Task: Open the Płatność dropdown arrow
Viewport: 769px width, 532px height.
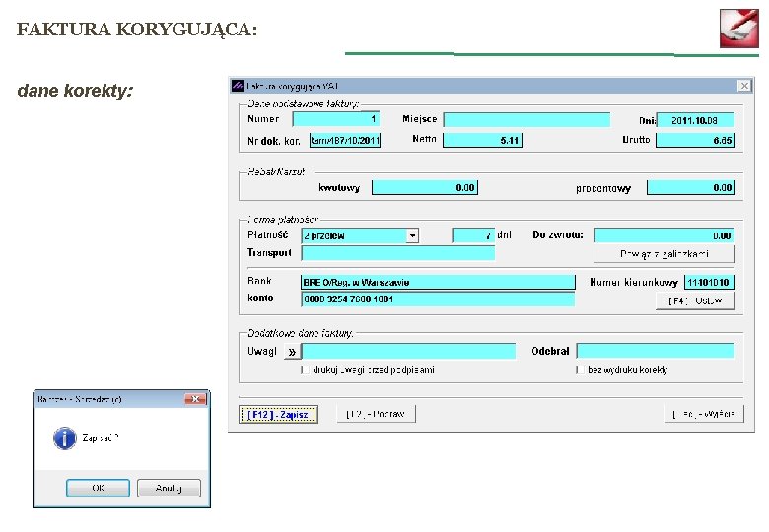Action: click(x=412, y=235)
